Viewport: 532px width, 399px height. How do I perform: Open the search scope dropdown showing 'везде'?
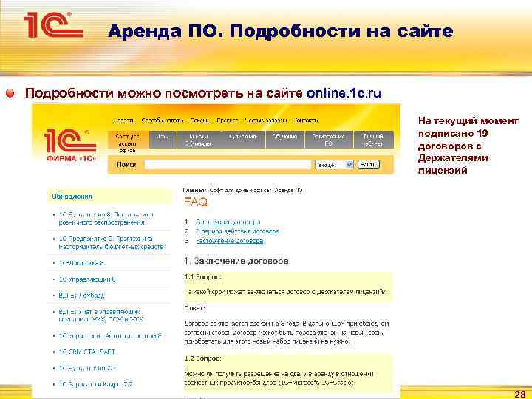pos(334,165)
